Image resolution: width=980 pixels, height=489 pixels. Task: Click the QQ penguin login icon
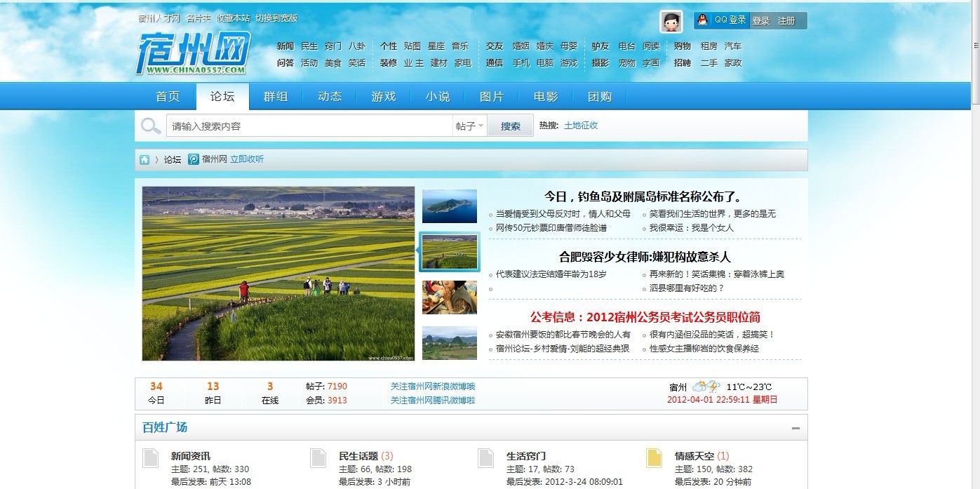click(703, 20)
